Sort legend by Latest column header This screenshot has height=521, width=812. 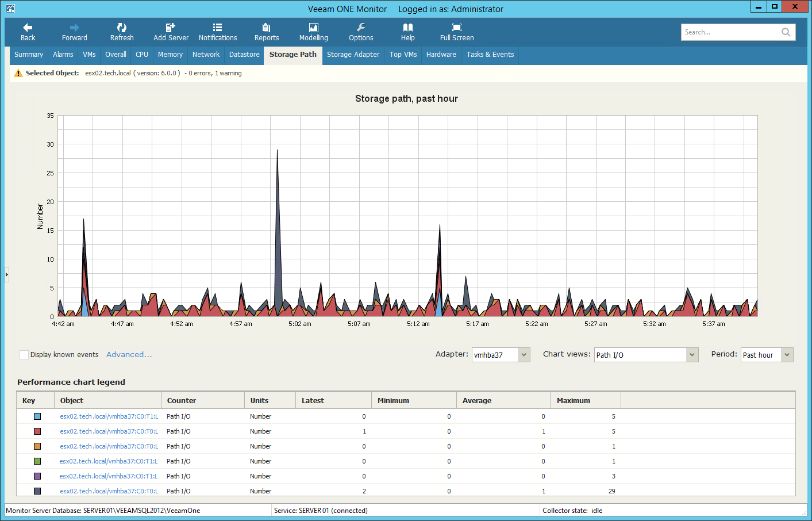pos(334,401)
